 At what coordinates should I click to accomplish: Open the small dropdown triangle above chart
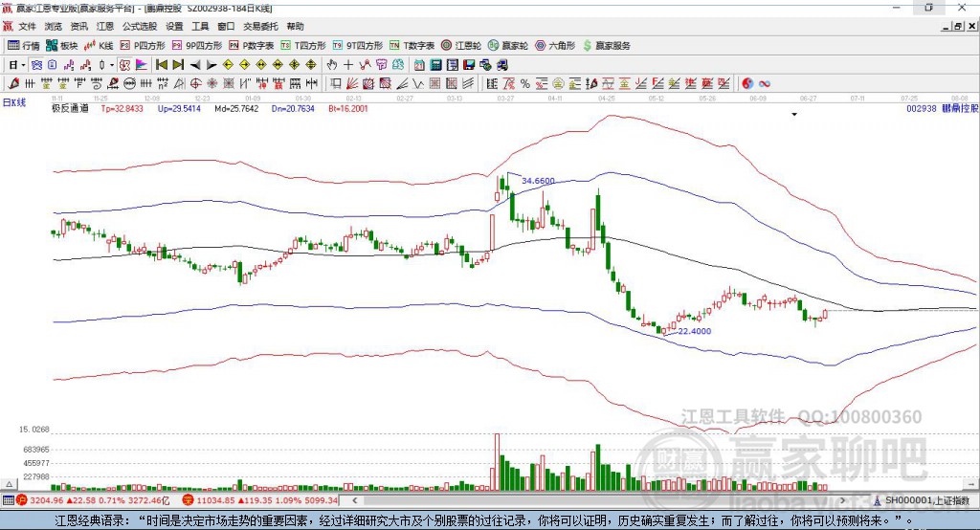tap(794, 115)
